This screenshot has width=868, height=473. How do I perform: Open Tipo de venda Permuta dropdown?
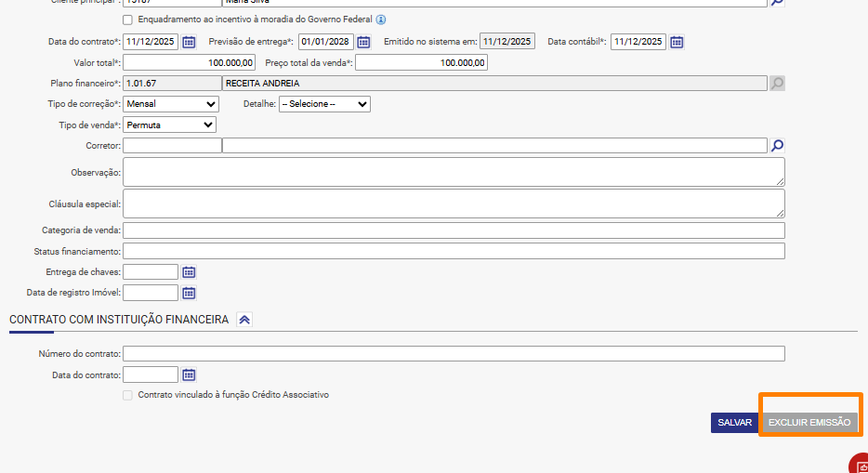169,125
